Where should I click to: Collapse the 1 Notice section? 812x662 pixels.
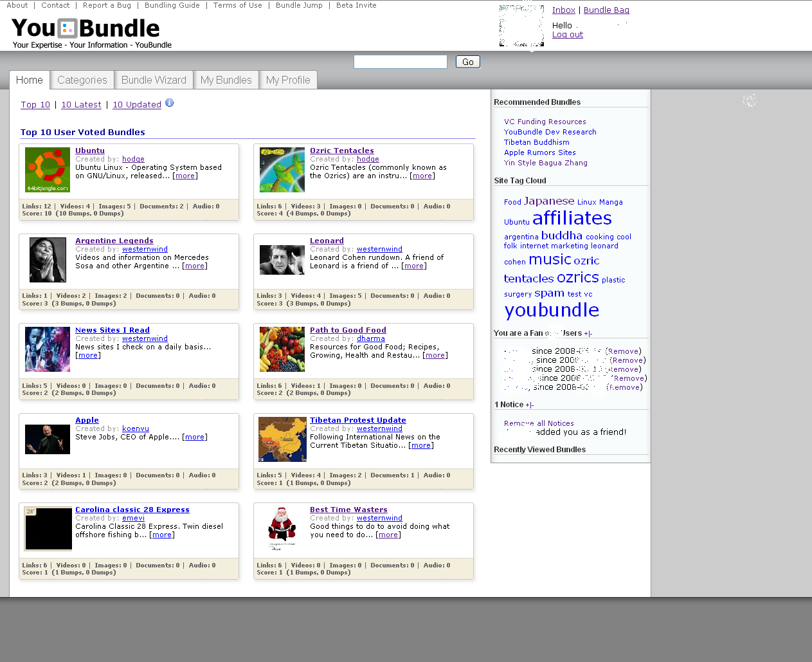click(x=530, y=405)
